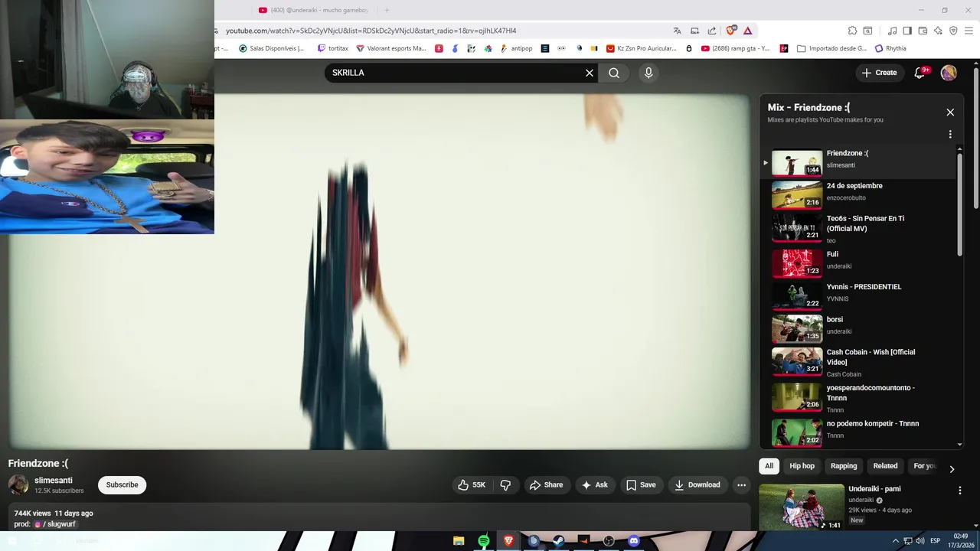Save the video to a playlist
Viewport: 980px width, 551px height.
point(641,485)
